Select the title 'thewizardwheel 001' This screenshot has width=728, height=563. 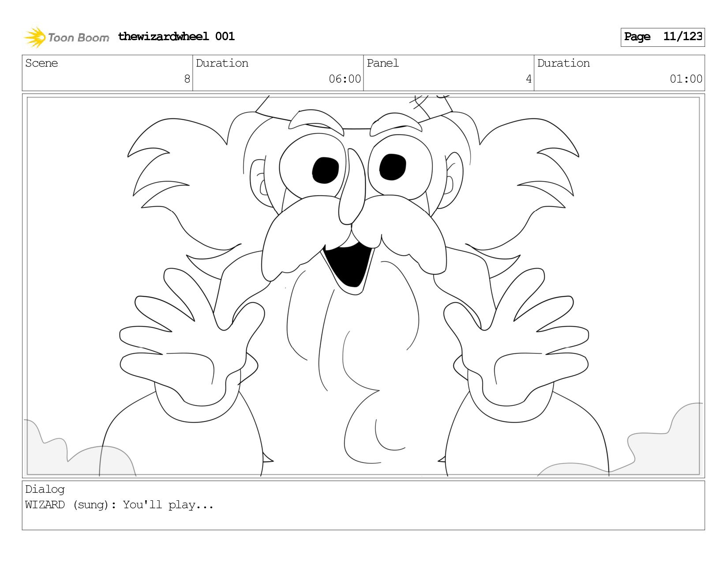pos(176,36)
